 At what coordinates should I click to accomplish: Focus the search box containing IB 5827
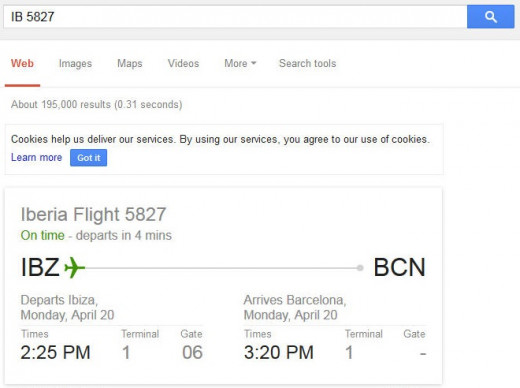pos(235,17)
